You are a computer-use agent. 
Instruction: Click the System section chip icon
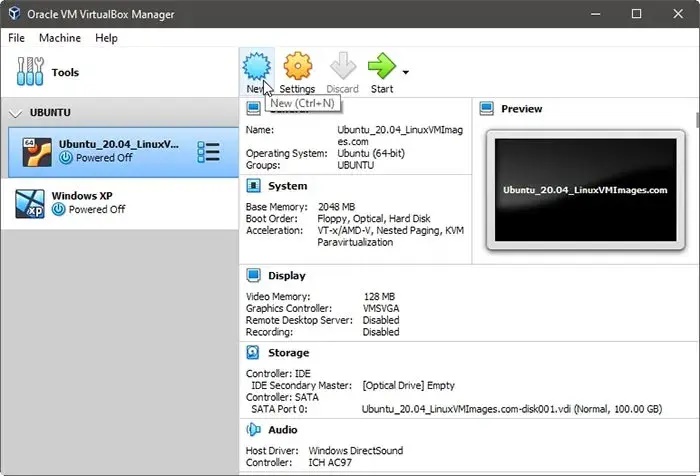[254, 185]
